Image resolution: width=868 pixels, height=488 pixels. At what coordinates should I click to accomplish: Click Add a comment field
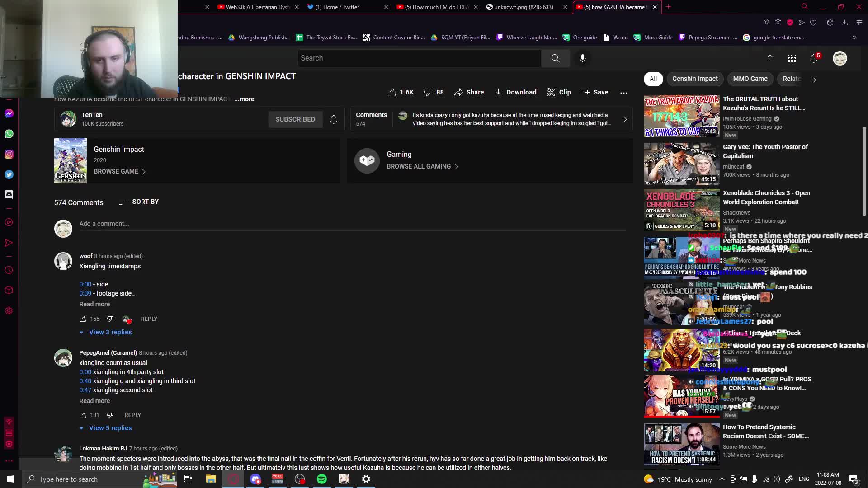[353, 224]
